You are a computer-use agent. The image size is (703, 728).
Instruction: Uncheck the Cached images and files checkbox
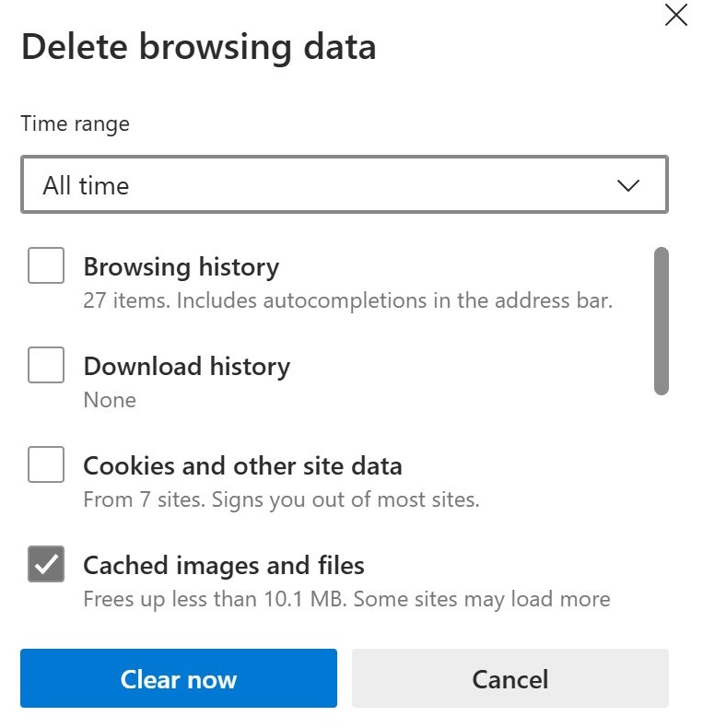[x=46, y=564]
